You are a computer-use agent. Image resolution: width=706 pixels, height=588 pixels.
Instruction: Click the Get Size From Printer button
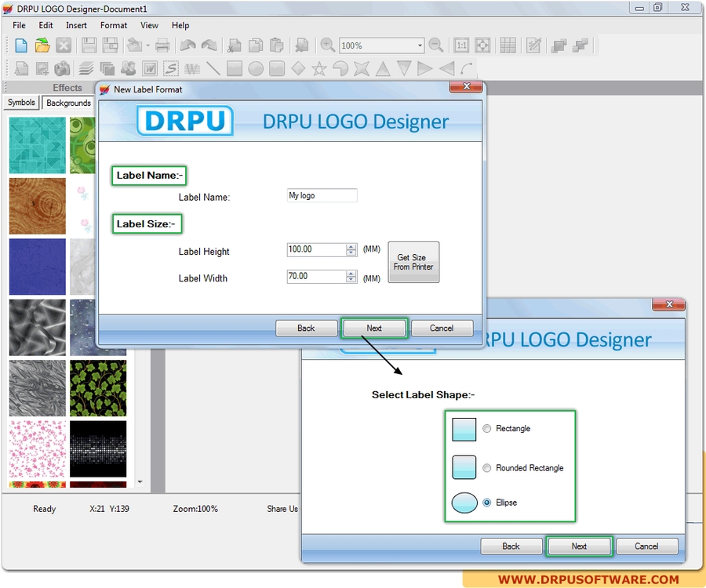413,262
